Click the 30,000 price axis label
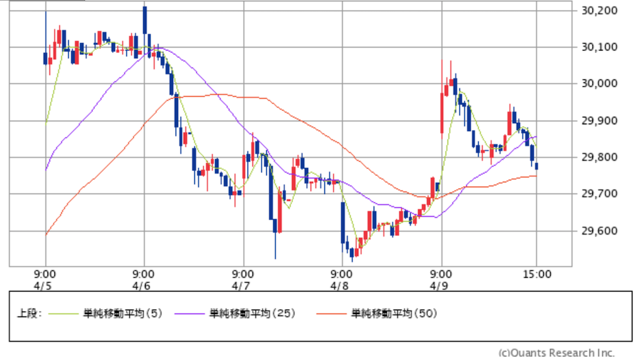Screen dimensions: 640x364 pyautogui.click(x=599, y=84)
